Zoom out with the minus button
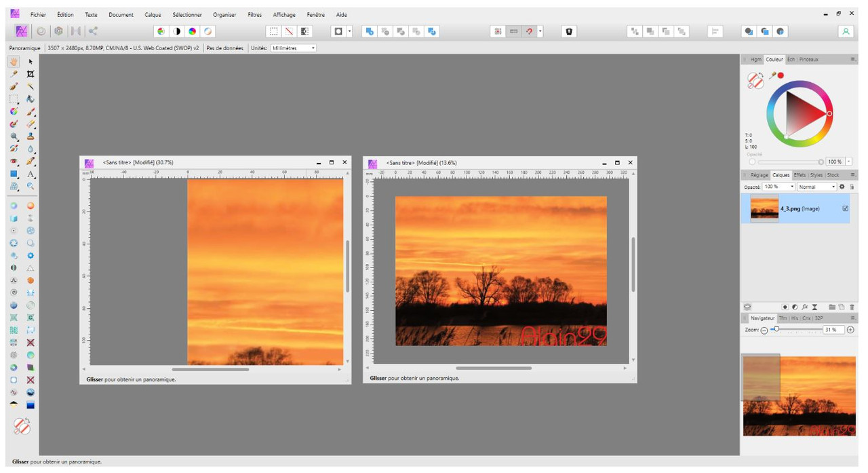Screen dimensions: 868x473 point(764,330)
